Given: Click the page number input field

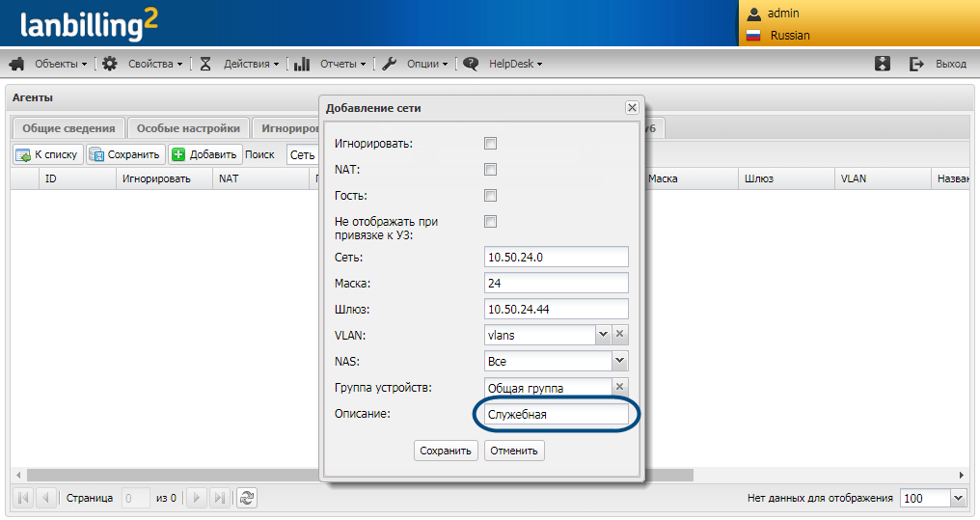Looking at the screenshot, I should (x=136, y=498).
